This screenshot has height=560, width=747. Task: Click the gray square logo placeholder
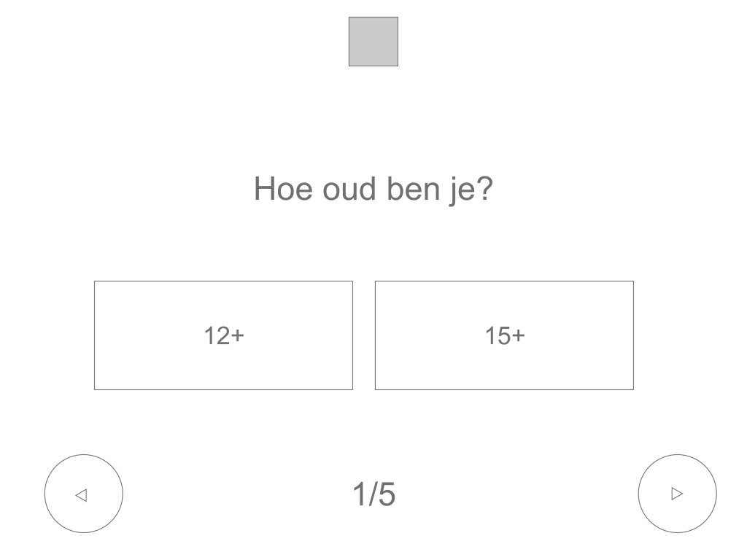373,42
